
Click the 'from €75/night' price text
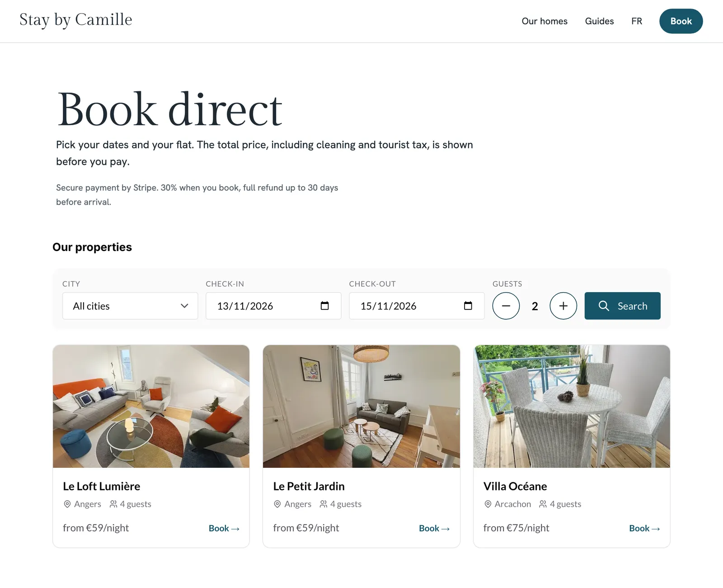pos(516,528)
